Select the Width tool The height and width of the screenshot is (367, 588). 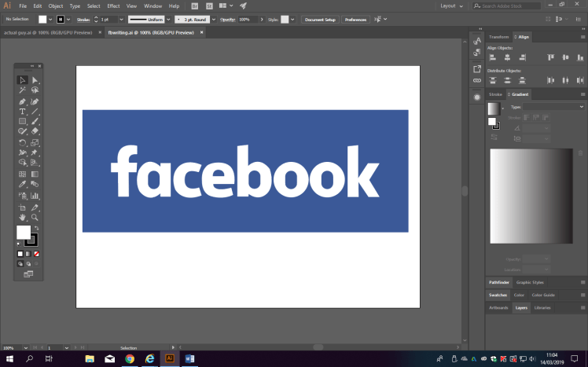pyautogui.click(x=22, y=152)
